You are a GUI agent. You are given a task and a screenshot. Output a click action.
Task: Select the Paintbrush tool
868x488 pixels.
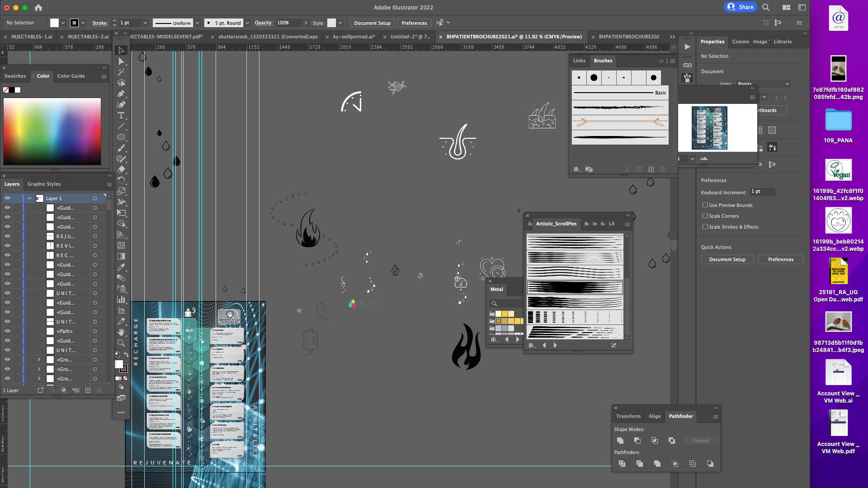121,148
